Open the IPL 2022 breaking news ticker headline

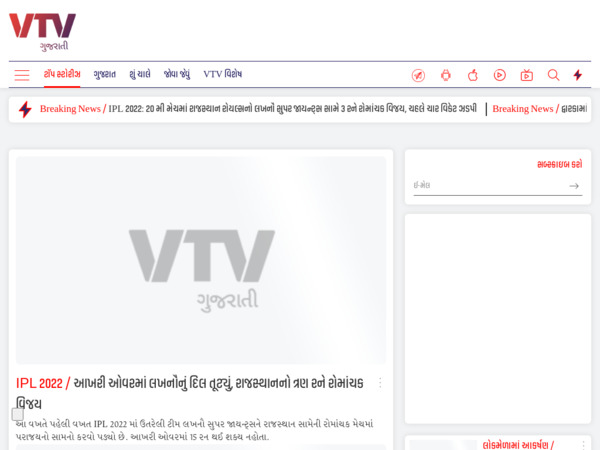click(x=293, y=109)
